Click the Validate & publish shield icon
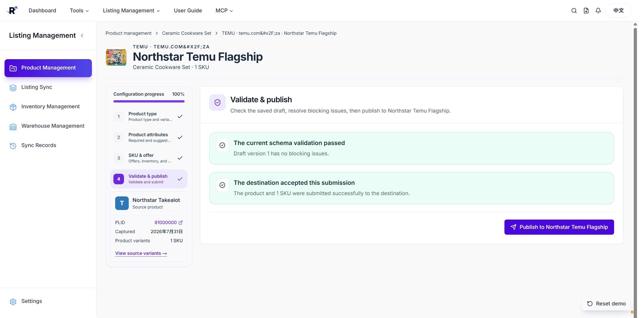The width and height of the screenshot is (644, 318). pos(218,102)
